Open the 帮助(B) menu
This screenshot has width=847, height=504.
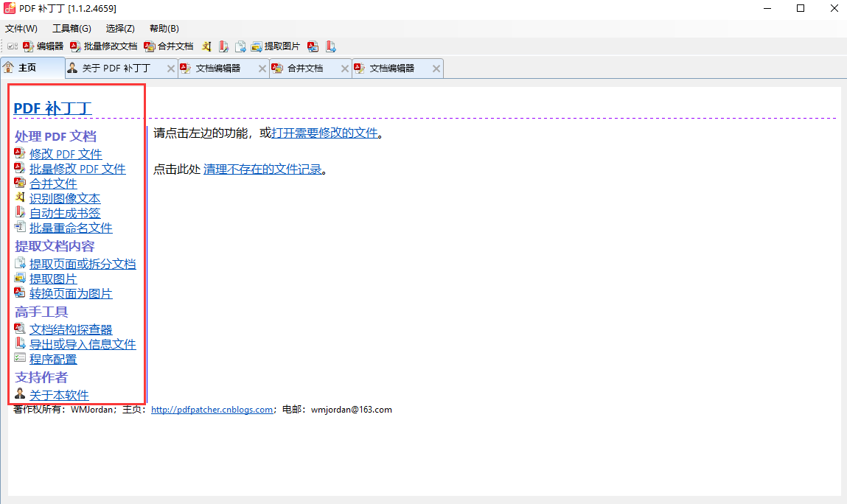coord(164,29)
